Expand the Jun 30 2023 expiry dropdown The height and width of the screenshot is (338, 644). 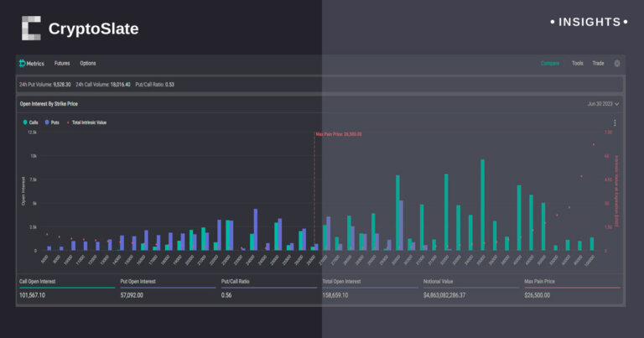click(604, 104)
